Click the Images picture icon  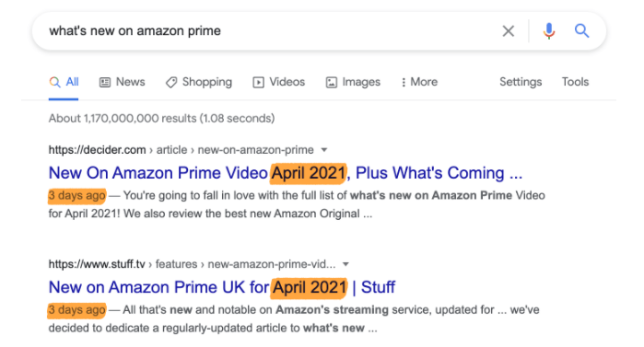(x=332, y=83)
